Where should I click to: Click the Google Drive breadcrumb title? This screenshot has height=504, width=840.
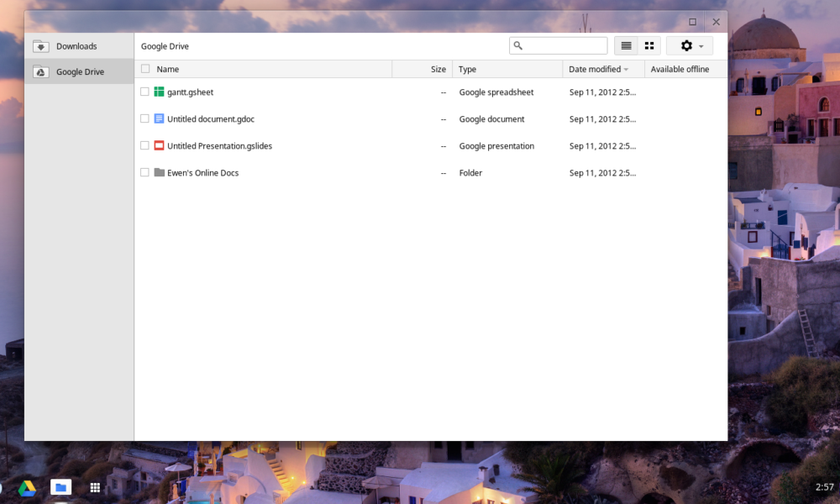pyautogui.click(x=165, y=46)
